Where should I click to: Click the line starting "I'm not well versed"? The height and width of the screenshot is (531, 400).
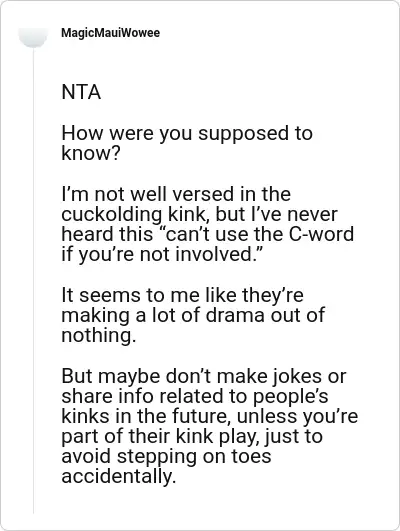click(176, 194)
